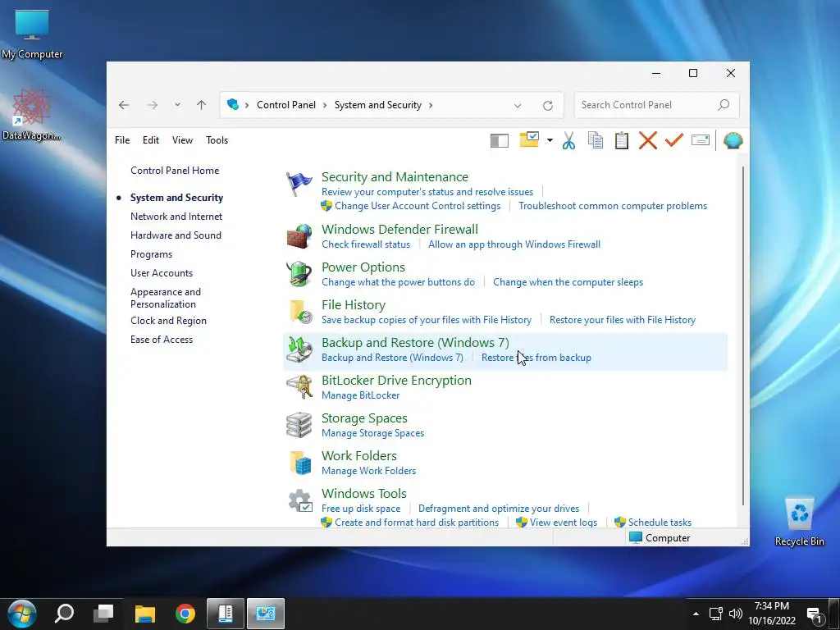This screenshot has height=630, width=840.
Task: Click the clipboard Paste icon
Action: [x=622, y=140]
